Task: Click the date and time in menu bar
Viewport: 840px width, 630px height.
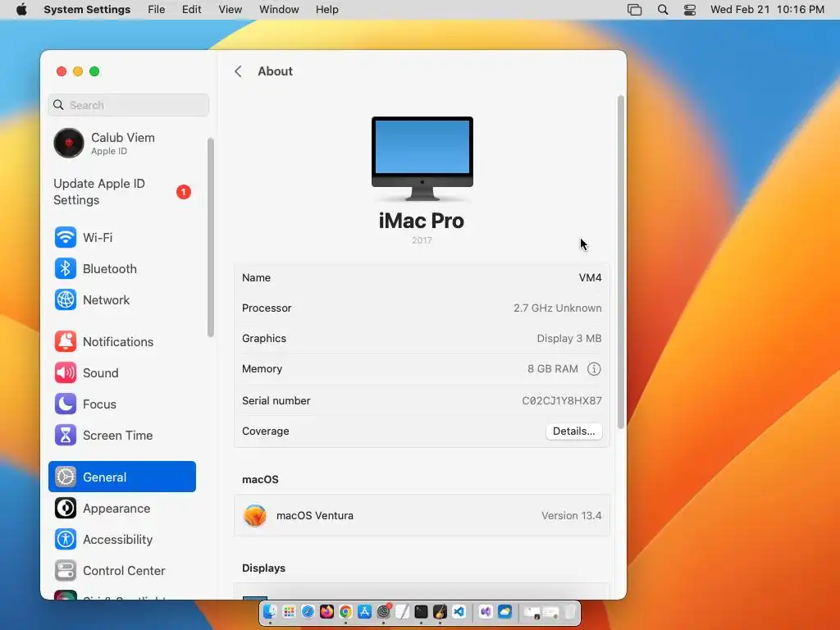Action: tap(767, 9)
